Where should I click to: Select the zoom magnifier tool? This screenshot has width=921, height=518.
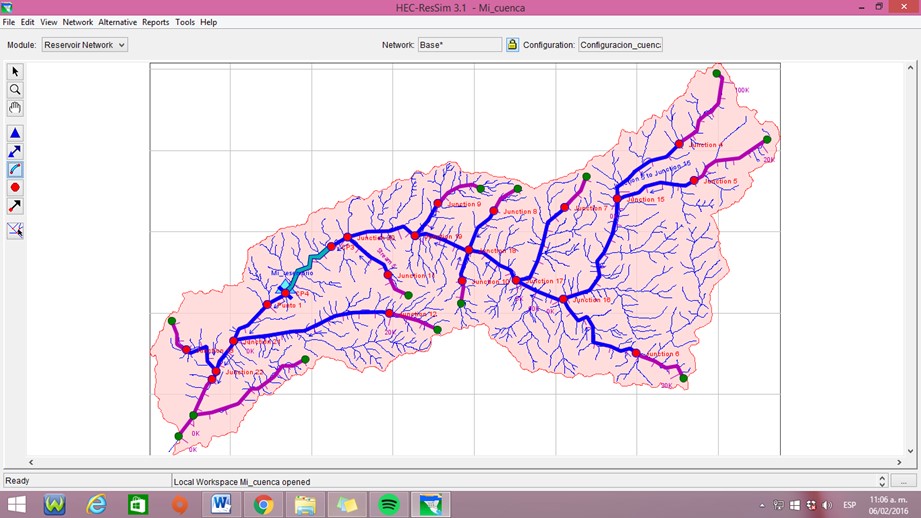coord(15,90)
